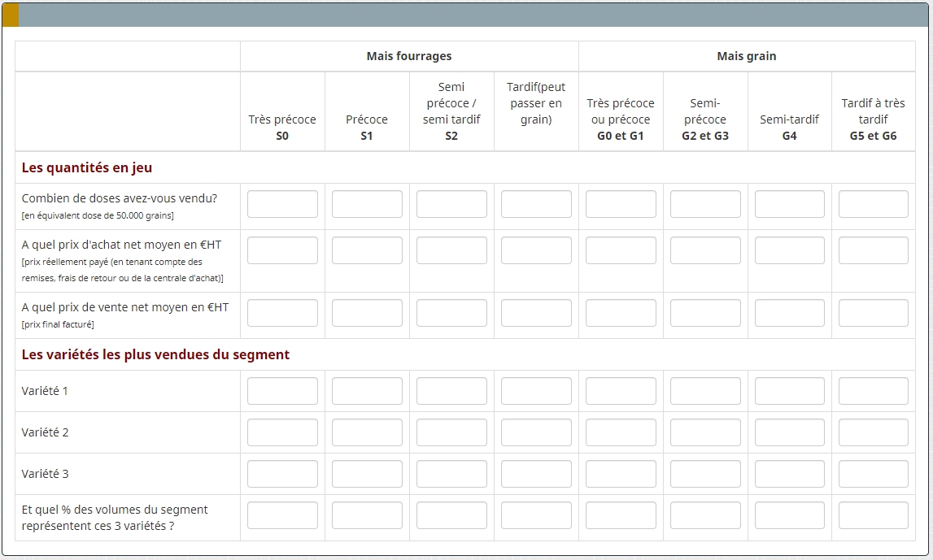Select Variété 2 field for G0 et G1
Viewport: 933px width, 560px height.
(x=621, y=432)
